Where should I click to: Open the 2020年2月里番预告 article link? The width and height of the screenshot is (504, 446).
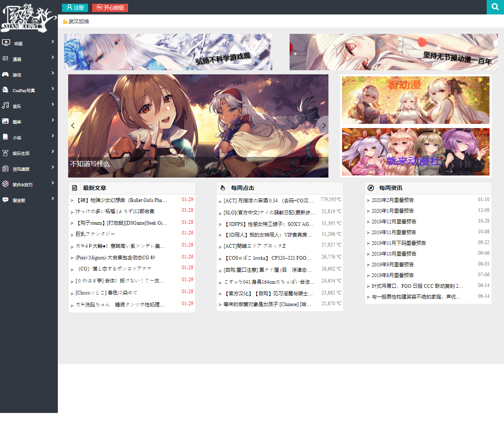click(392, 200)
